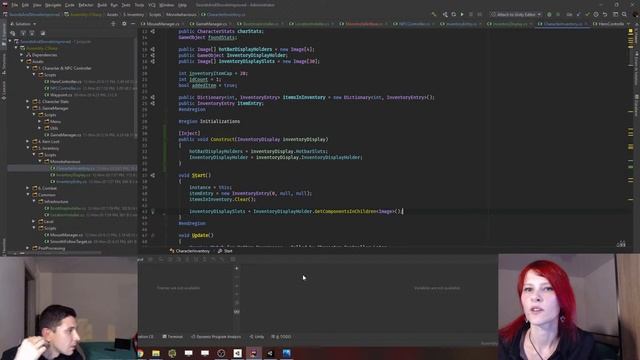Click the run play button in toolbar
Screen dimensions: 640x360
pos(462,14)
